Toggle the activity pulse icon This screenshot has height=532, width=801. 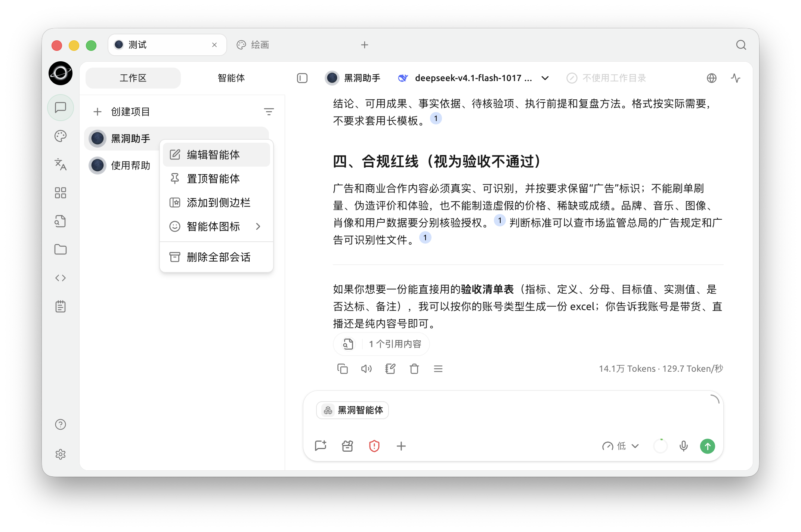click(736, 78)
